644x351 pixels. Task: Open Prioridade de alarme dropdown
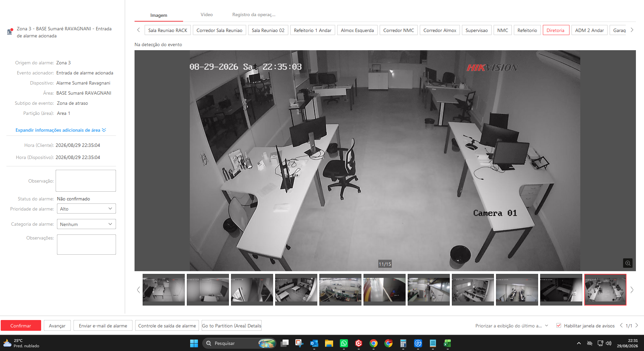pos(86,209)
